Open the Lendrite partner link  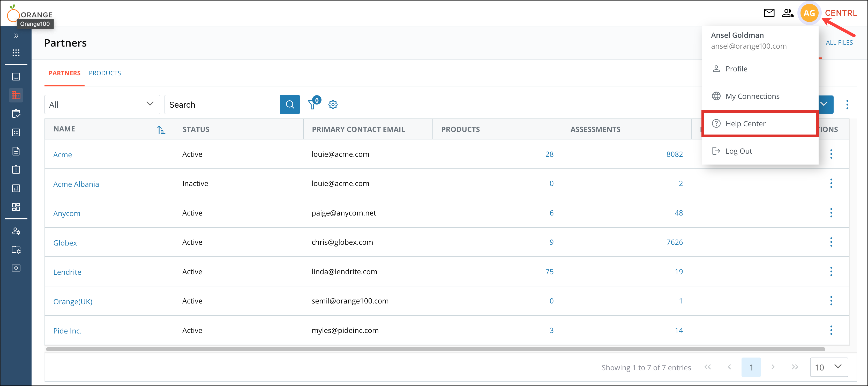(x=67, y=272)
